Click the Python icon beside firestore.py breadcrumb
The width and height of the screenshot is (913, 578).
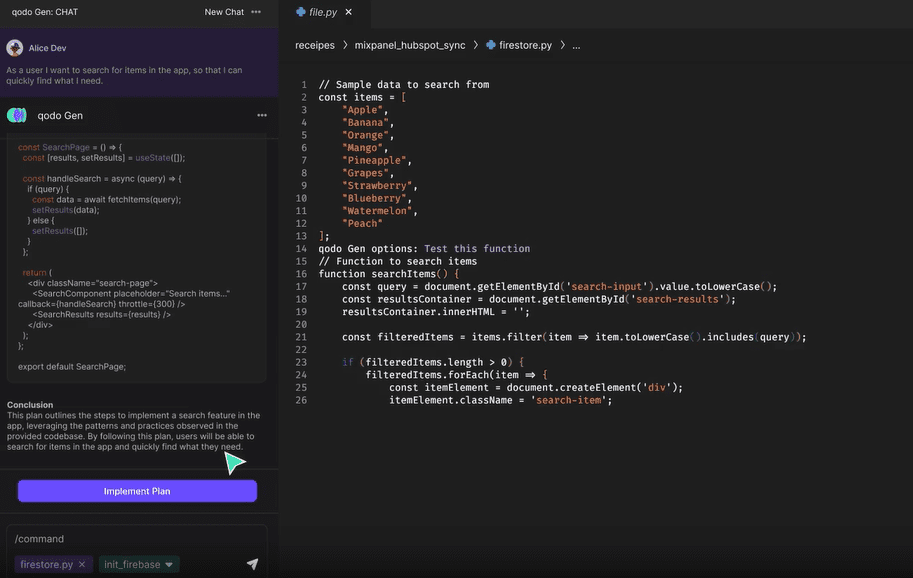click(491, 45)
